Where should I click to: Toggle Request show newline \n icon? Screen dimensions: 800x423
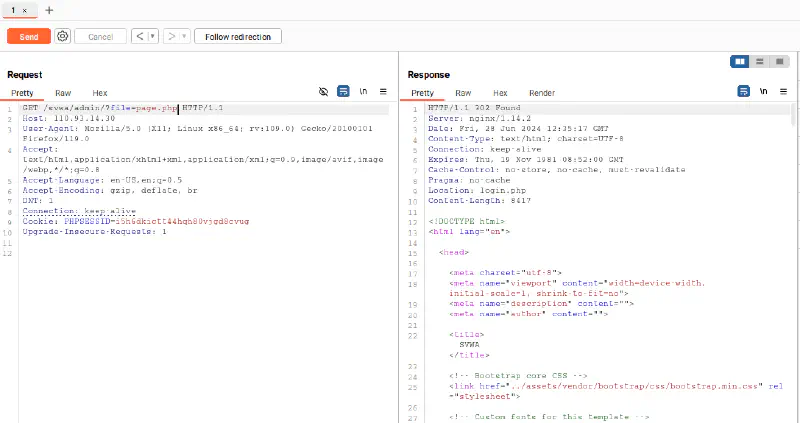(363, 92)
